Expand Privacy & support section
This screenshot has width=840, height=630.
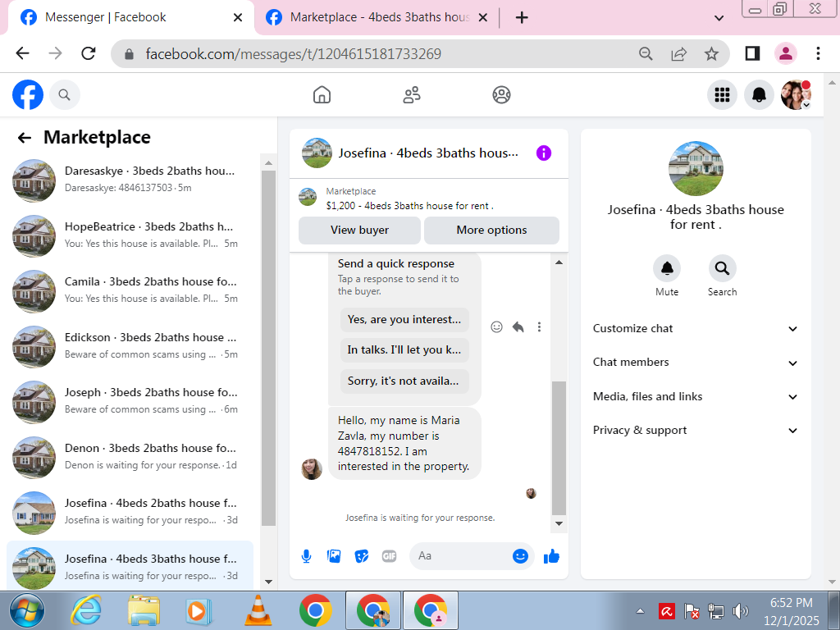(695, 431)
